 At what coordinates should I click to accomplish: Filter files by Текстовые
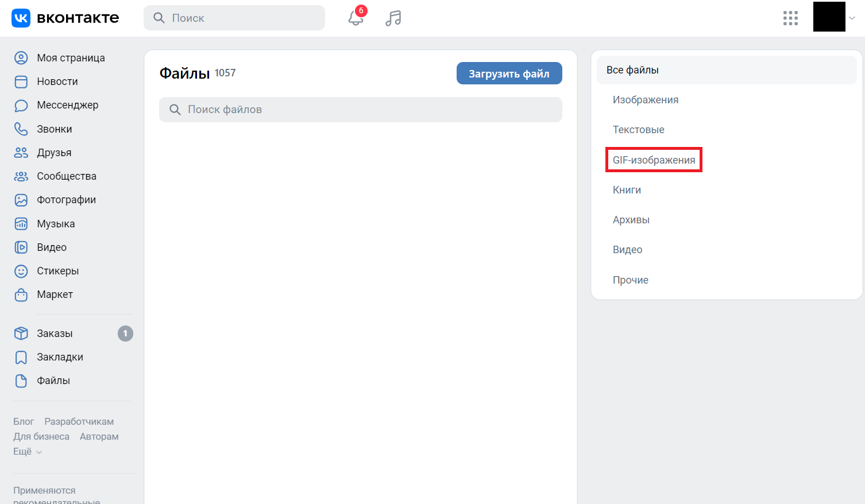[639, 130]
